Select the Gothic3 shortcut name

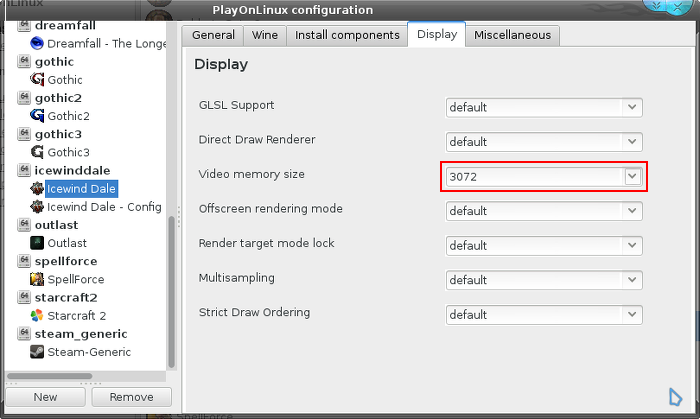click(x=68, y=152)
